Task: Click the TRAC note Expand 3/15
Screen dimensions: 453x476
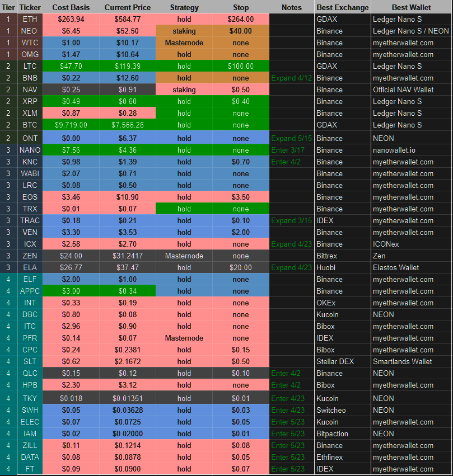Action: (292, 220)
